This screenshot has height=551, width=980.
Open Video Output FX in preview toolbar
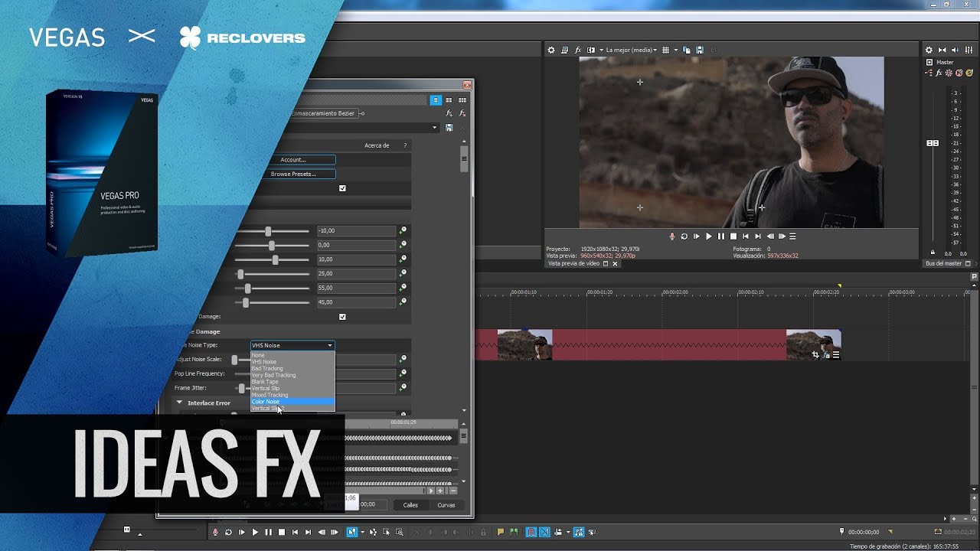point(578,50)
